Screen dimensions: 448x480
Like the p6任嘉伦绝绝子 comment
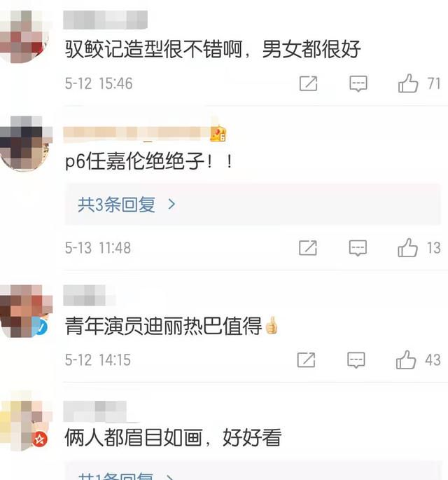[x=407, y=247]
